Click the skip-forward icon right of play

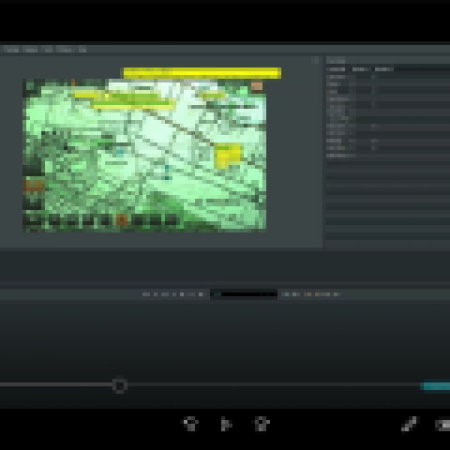coord(262,424)
